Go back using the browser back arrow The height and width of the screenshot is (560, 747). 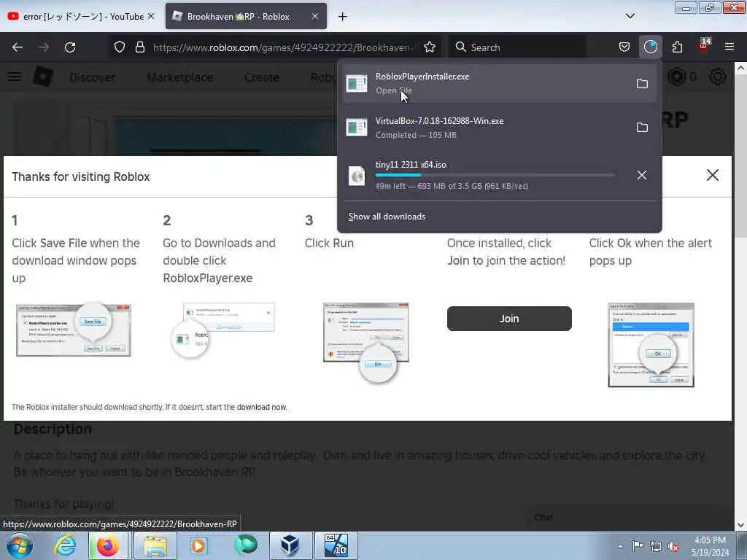[x=18, y=47]
